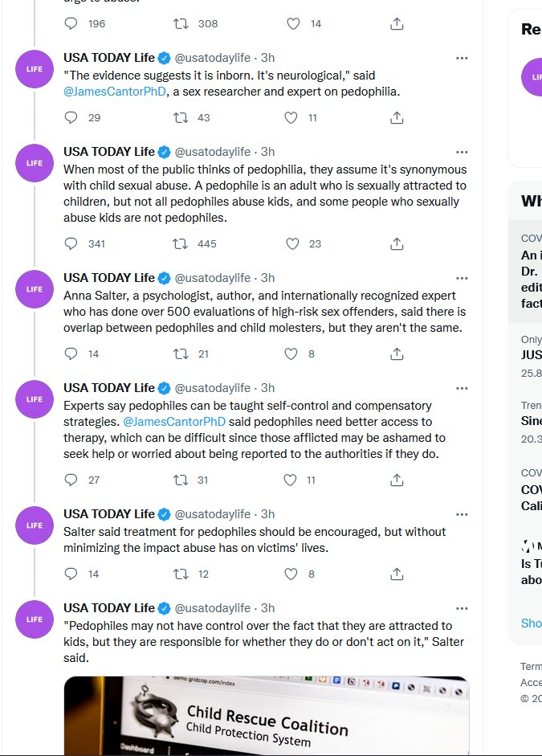Reply to the tweet about treatment being encouraged
The height and width of the screenshot is (756, 542).
pos(71,574)
